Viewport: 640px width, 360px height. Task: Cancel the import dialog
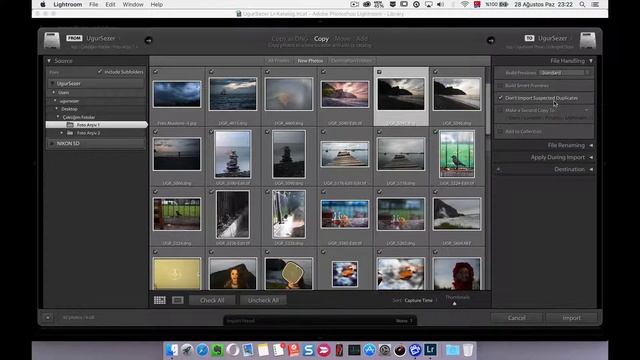click(x=517, y=318)
